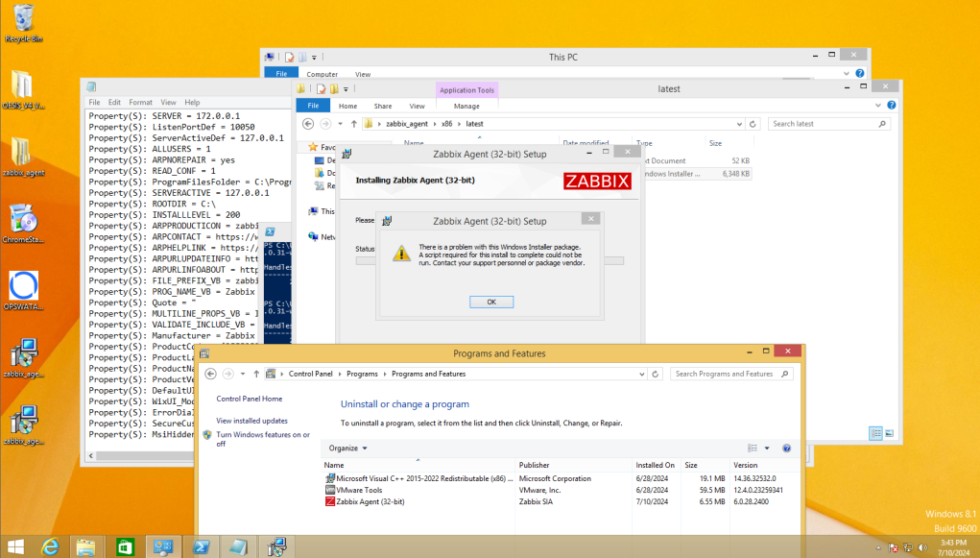Open the Format menu in Notepad
Screen dimensions: 980x558
(x=140, y=102)
